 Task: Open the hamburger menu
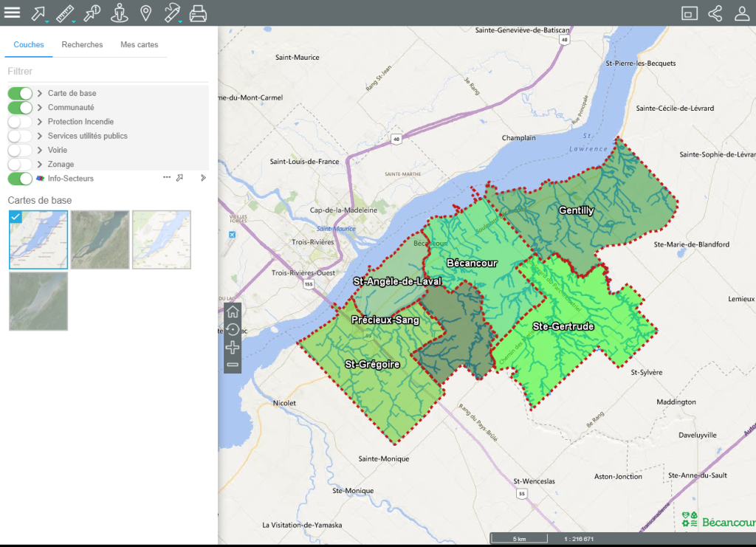point(13,13)
